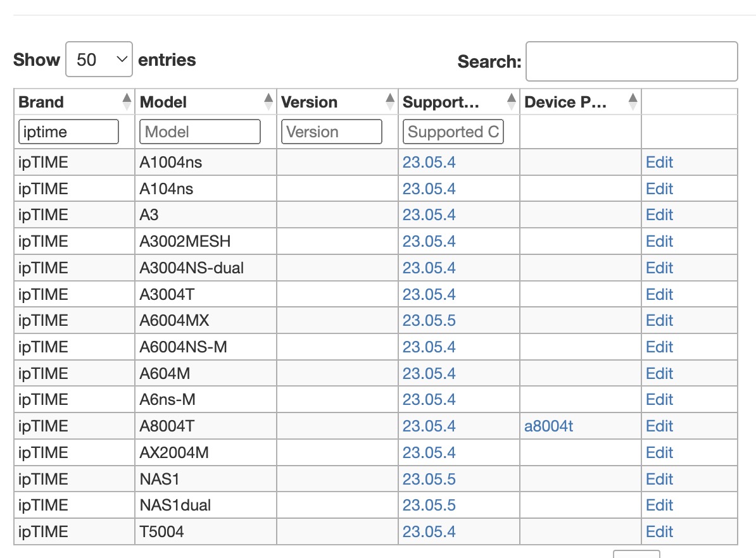The width and height of the screenshot is (756, 558).
Task: Edit the A3004NS-dual entry
Action: click(x=659, y=268)
